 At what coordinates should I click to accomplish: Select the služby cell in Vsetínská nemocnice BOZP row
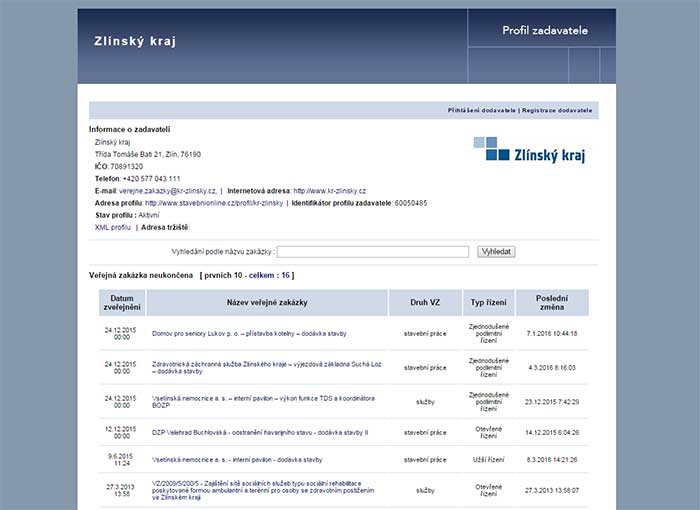(425, 402)
